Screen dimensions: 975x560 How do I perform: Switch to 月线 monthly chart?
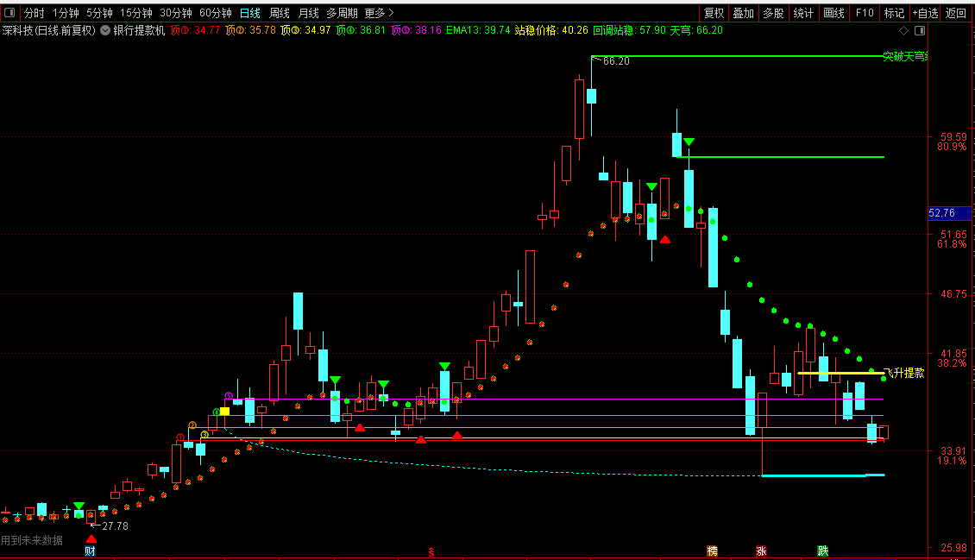coord(308,13)
